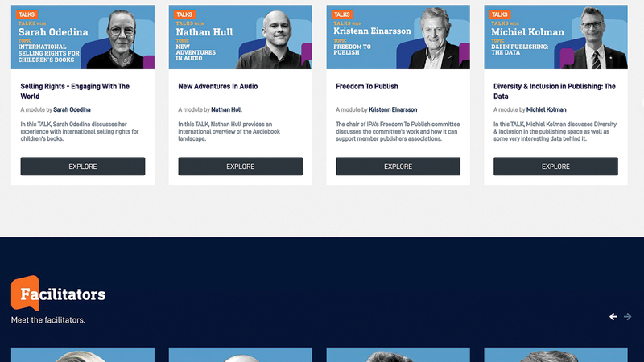This screenshot has height=362, width=644.
Task: Open author link Kristenn Einarsson
Action: click(393, 109)
